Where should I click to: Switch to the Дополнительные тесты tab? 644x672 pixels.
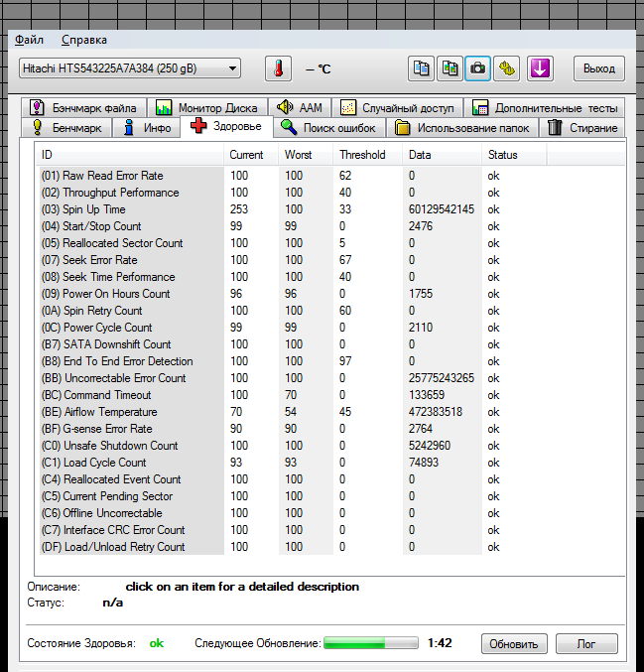pos(544,107)
